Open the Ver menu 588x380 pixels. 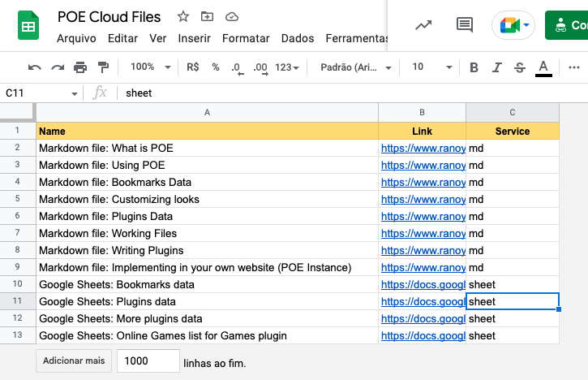pos(157,38)
